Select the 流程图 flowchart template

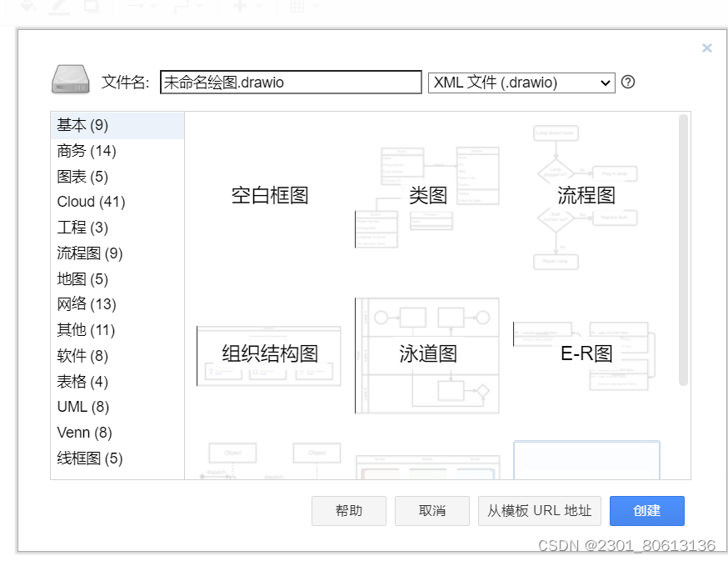(586, 195)
